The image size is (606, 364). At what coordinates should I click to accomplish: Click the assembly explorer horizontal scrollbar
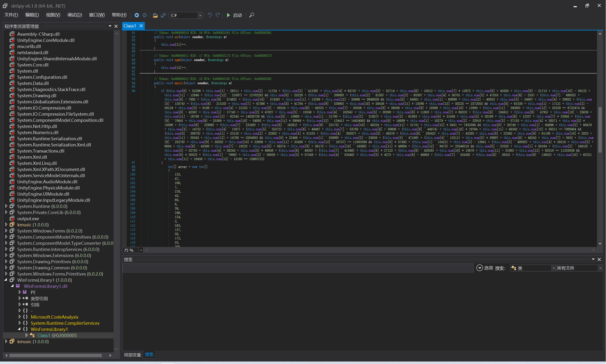pos(55,355)
